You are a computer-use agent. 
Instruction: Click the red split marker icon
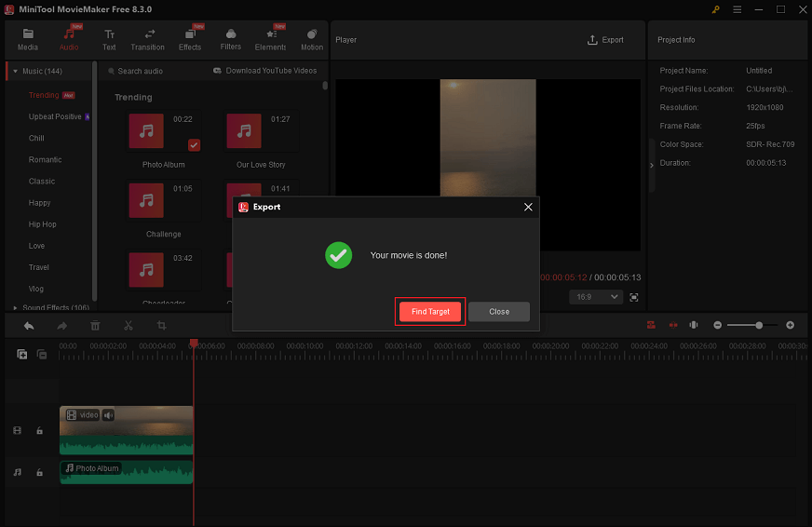point(673,325)
